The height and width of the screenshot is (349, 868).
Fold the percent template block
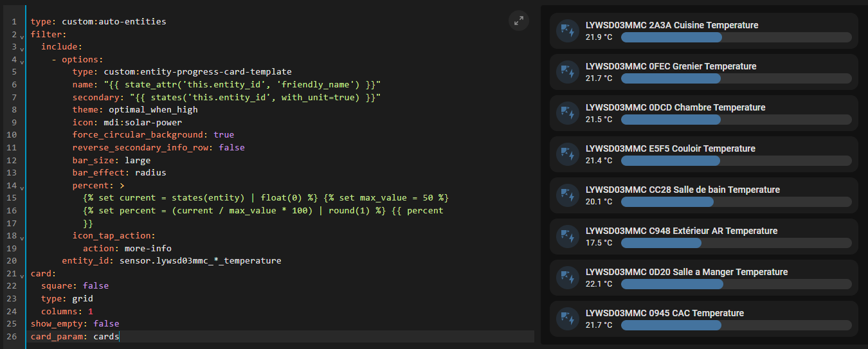(x=21, y=188)
